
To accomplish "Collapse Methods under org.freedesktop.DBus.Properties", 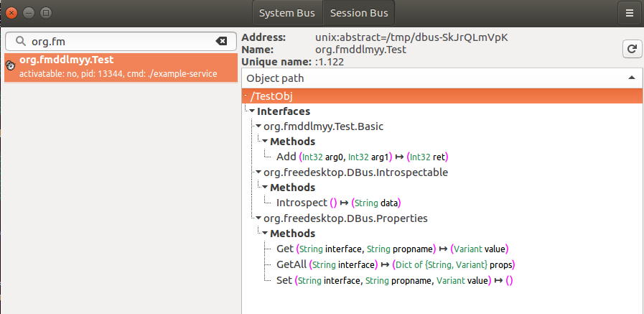I will click(264, 234).
